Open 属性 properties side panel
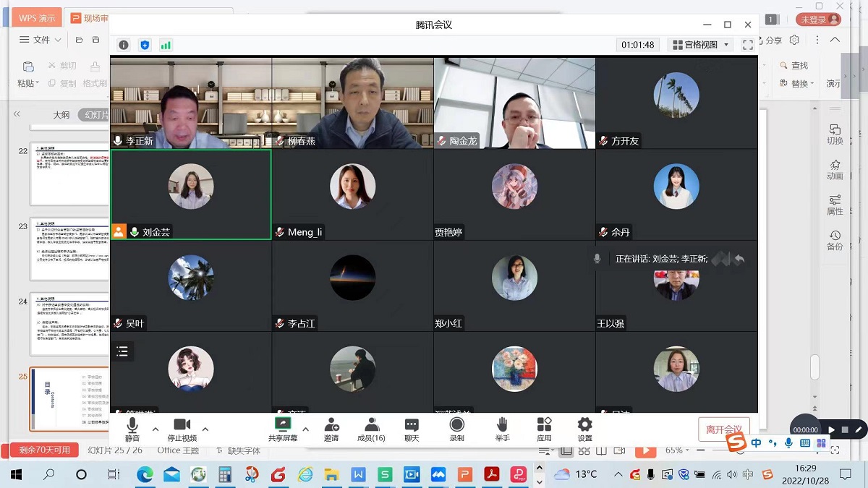 tap(835, 205)
